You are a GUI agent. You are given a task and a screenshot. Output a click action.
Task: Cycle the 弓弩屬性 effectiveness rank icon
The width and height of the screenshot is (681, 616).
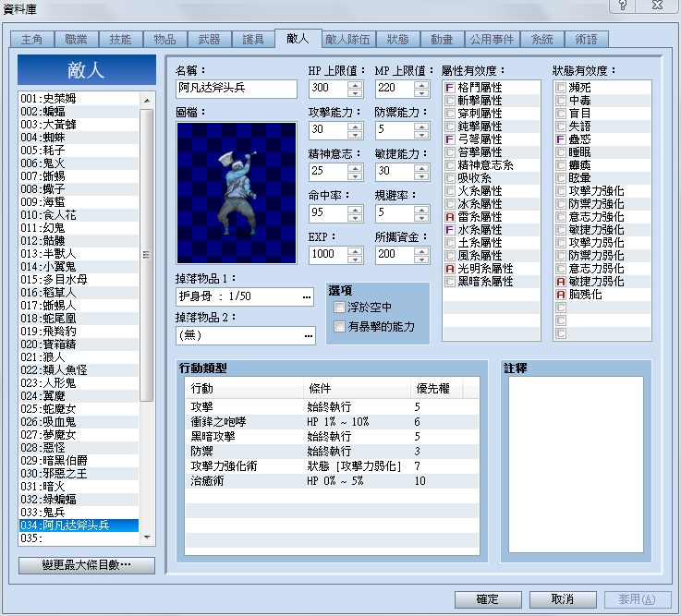pyautogui.click(x=449, y=139)
